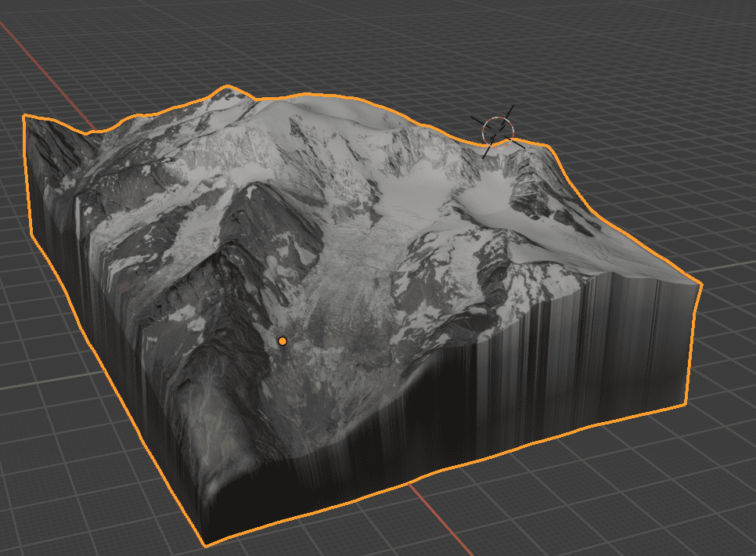Click the orange origin dot on the terrain
Screen dimensions: 756x556
point(283,341)
